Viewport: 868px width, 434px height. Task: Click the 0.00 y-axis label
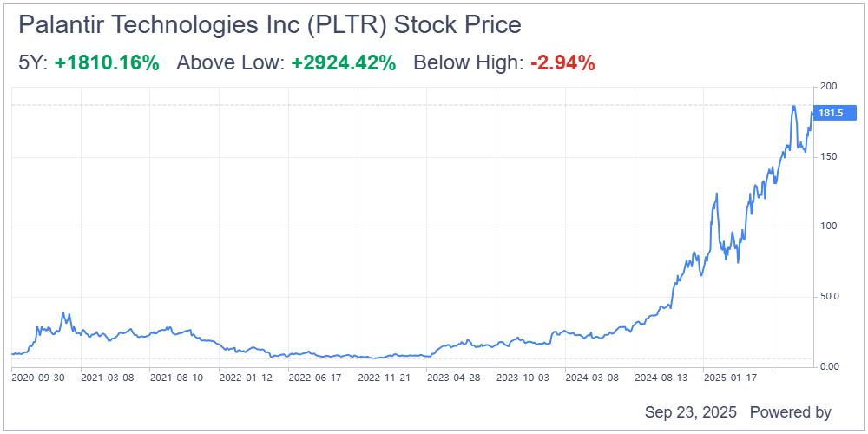[x=831, y=366]
